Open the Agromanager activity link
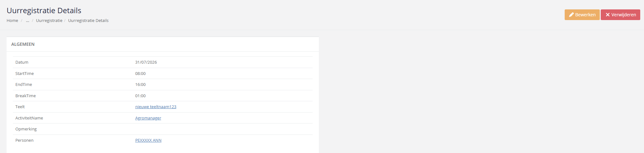Screen dimensions: 644x153 point(148,118)
